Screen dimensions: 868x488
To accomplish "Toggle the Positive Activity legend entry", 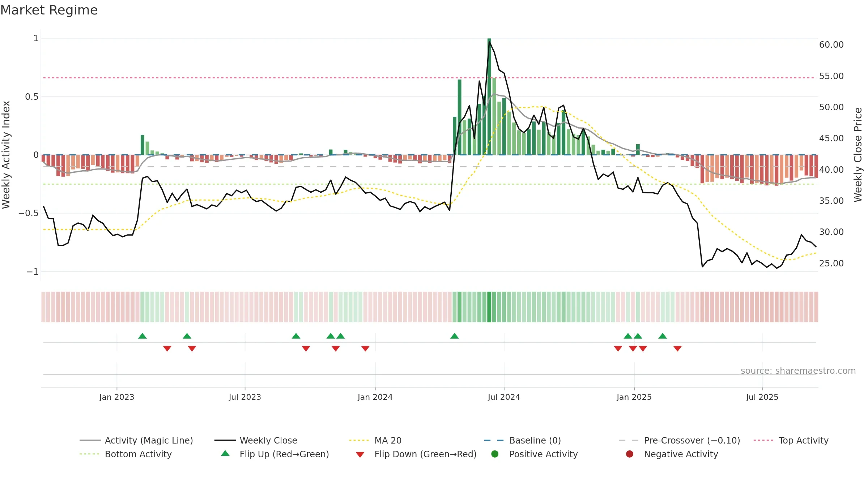I will 534,454.
